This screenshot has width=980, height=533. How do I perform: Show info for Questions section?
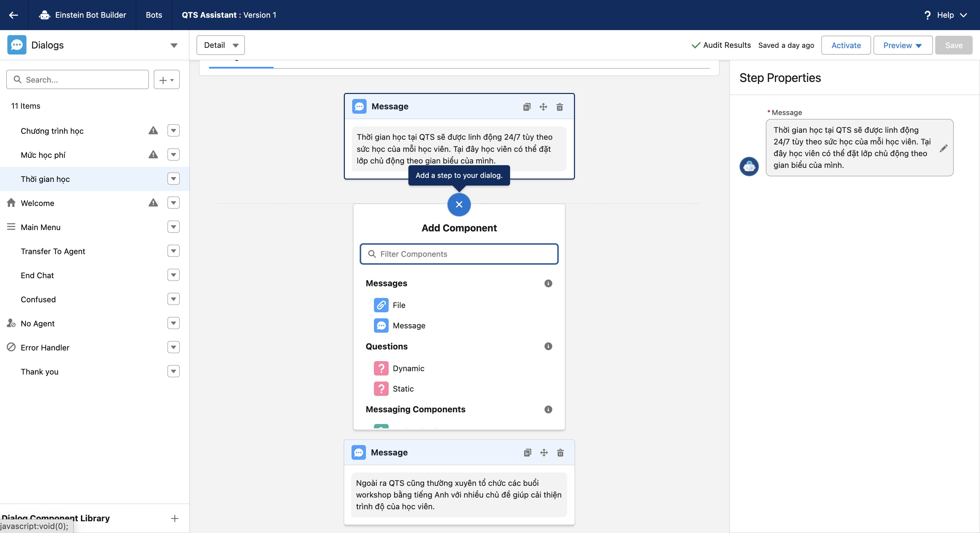click(x=548, y=346)
